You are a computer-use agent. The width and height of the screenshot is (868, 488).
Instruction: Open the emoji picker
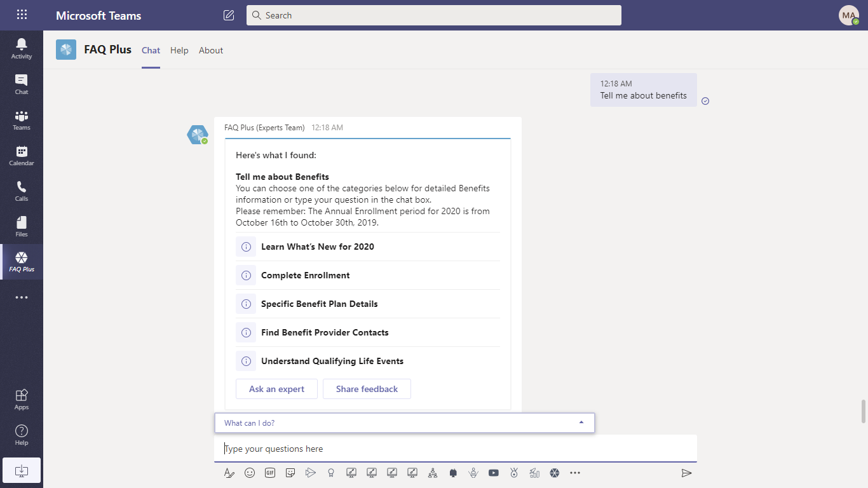pyautogui.click(x=250, y=473)
